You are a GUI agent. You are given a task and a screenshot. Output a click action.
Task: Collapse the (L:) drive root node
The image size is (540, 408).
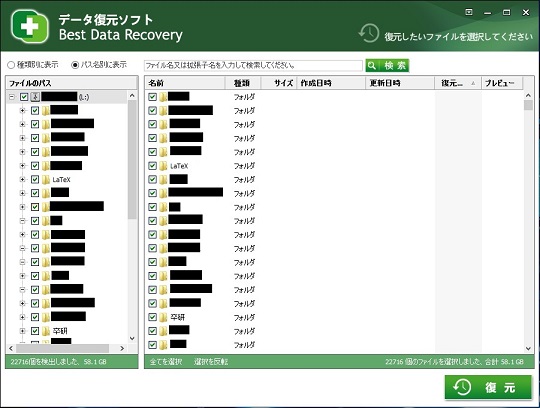[12, 97]
